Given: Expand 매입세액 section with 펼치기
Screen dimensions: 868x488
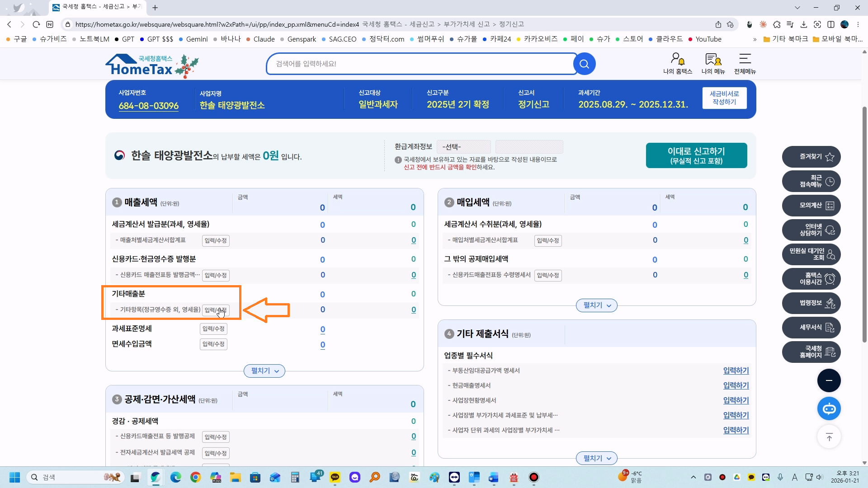Looking at the screenshot, I should 596,305.
